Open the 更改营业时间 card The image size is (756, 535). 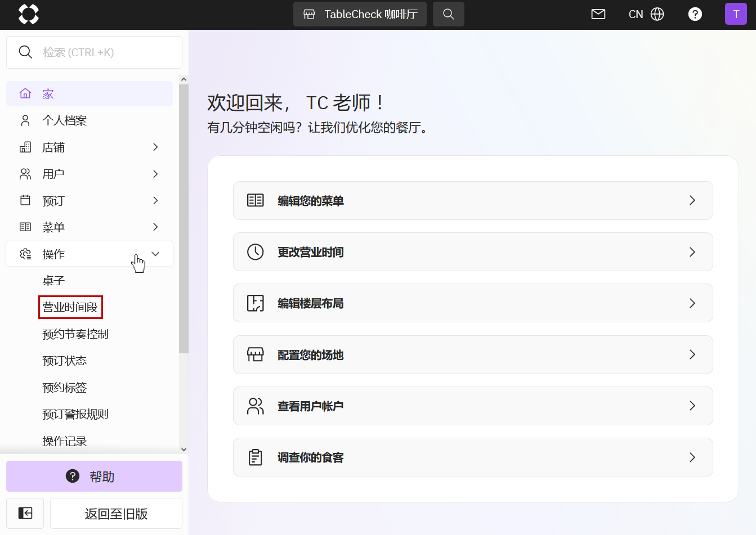[x=473, y=251]
